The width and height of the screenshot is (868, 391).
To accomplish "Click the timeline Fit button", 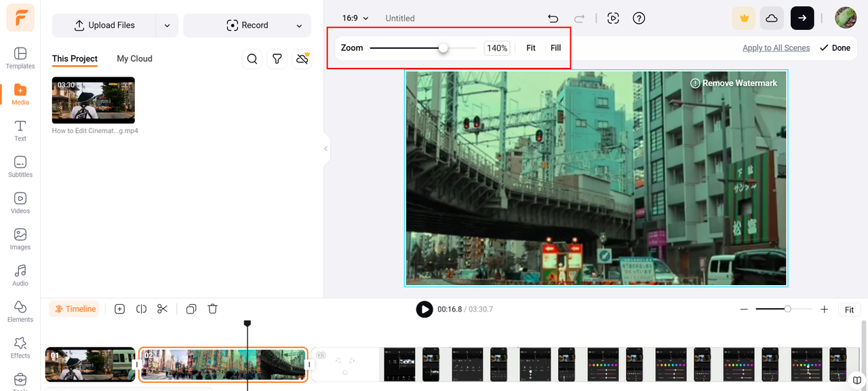I will coord(850,310).
